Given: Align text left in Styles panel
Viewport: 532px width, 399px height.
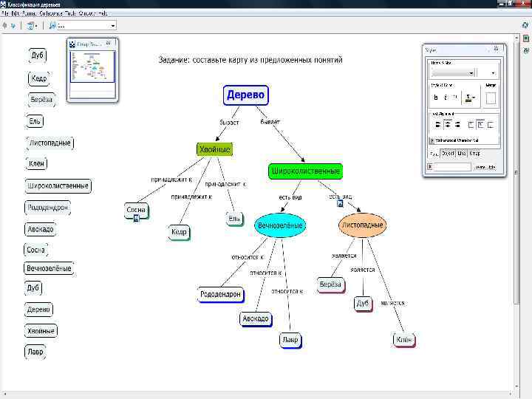Looking at the screenshot, I should click(438, 125).
